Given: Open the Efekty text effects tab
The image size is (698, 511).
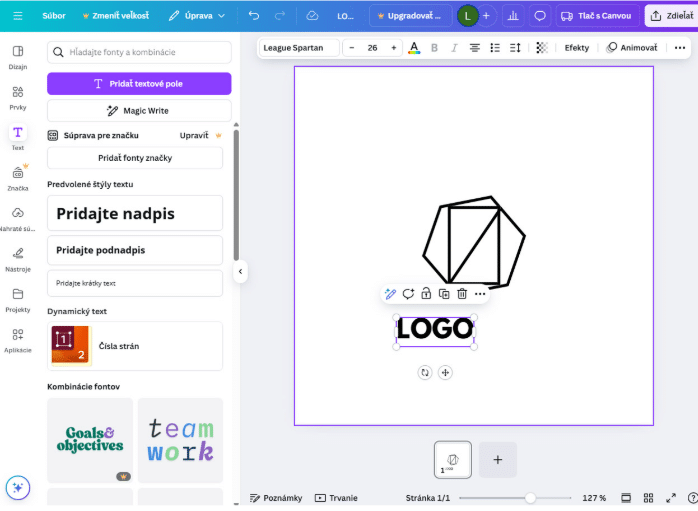Looking at the screenshot, I should [x=576, y=48].
